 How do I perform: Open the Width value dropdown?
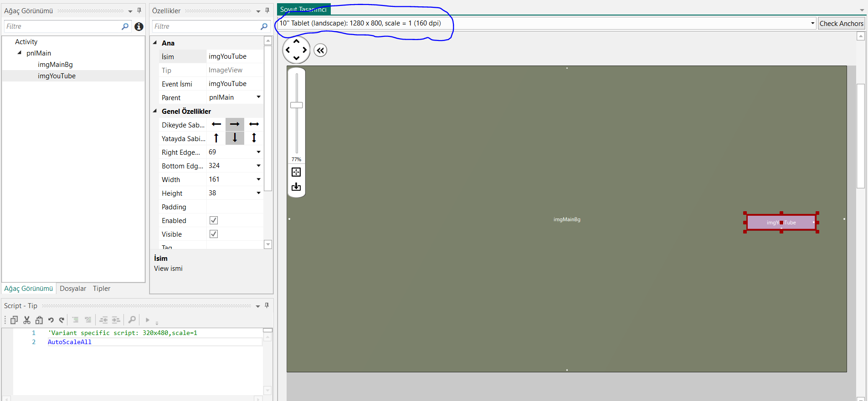click(x=258, y=179)
